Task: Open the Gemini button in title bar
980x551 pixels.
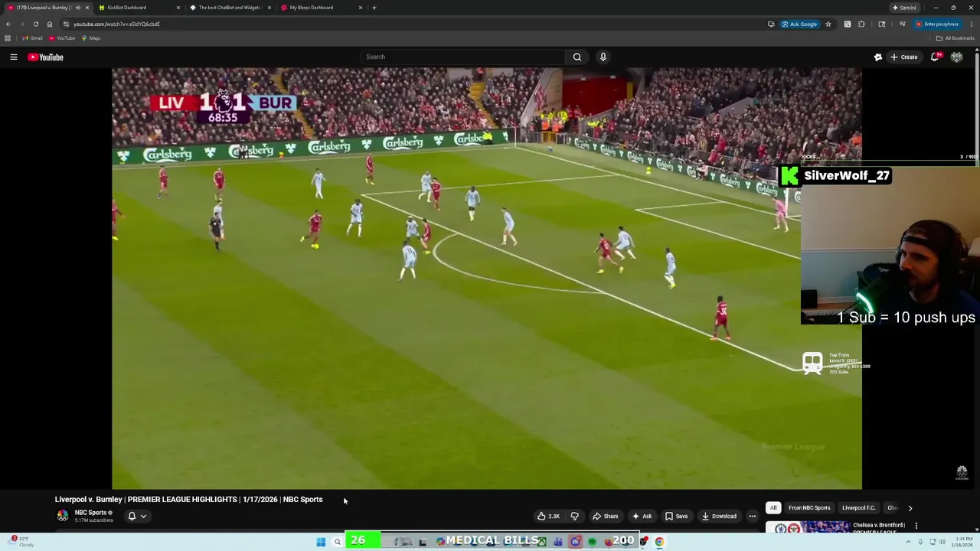Action: pos(904,8)
